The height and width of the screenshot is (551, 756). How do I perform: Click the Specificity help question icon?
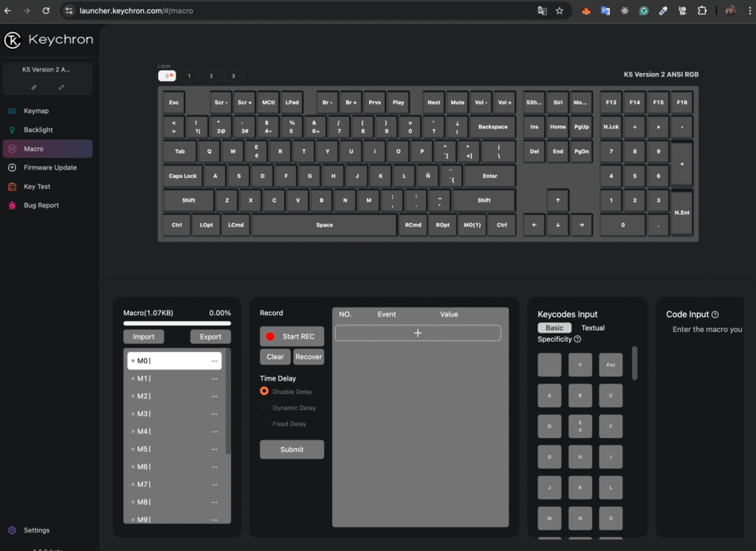point(577,339)
